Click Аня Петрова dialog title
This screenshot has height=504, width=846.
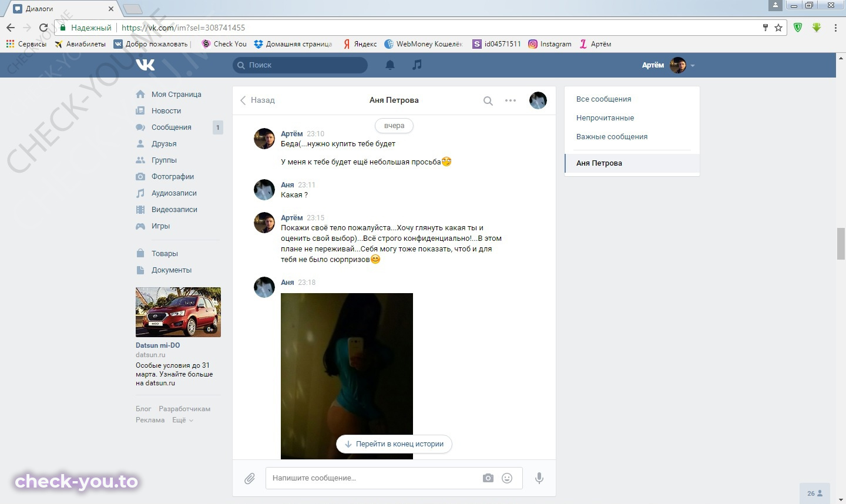[x=394, y=100]
